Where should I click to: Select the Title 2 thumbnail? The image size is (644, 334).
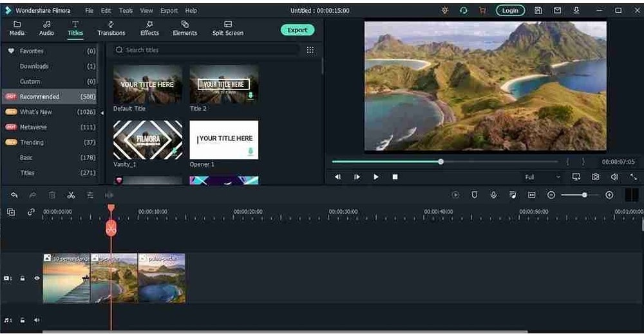[x=224, y=84]
